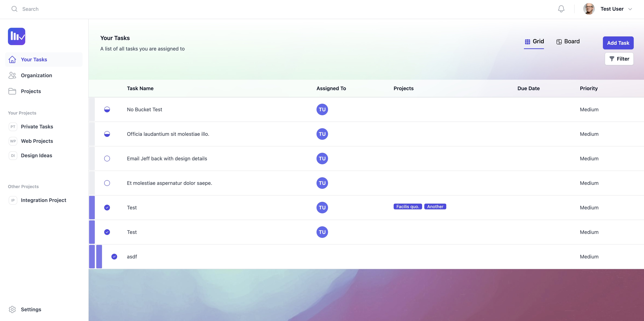Check off Email Jeff back task
Image resolution: width=644 pixels, height=321 pixels.
coord(107,159)
